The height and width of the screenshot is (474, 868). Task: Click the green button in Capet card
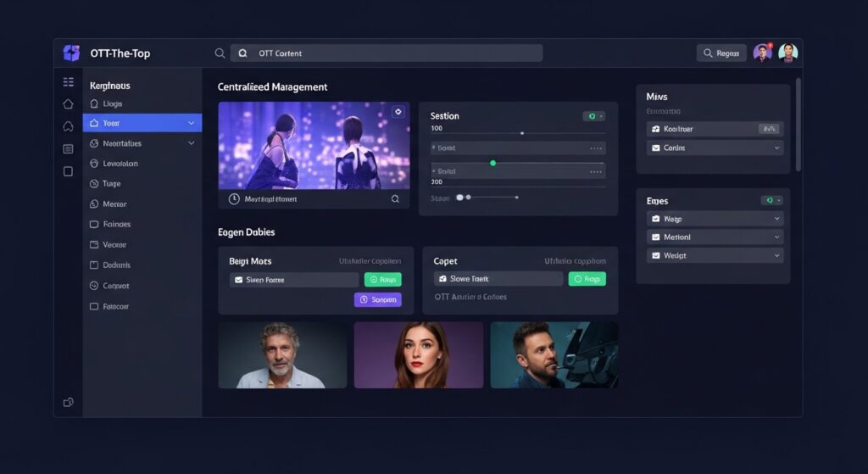point(587,279)
